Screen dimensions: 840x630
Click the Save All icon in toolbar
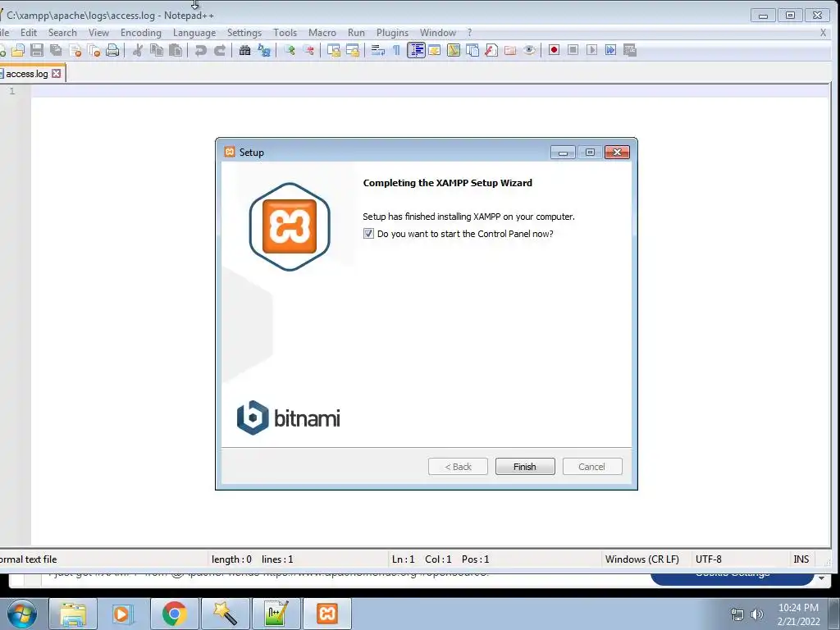56,50
